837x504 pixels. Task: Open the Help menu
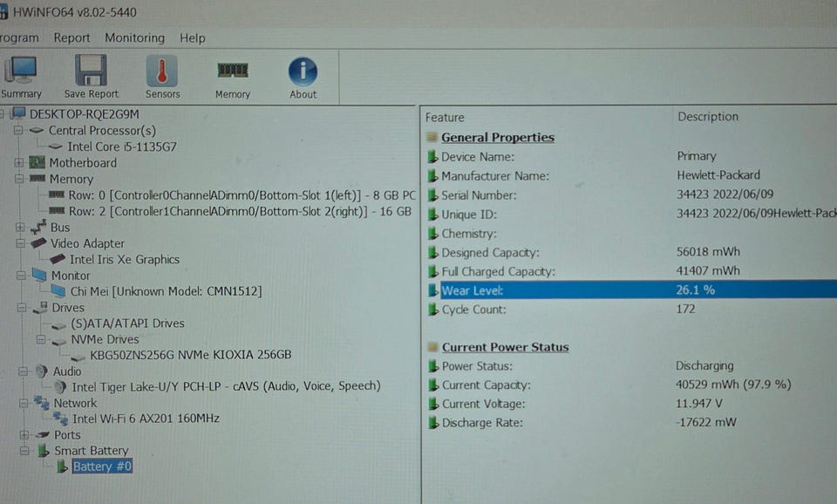coord(192,37)
